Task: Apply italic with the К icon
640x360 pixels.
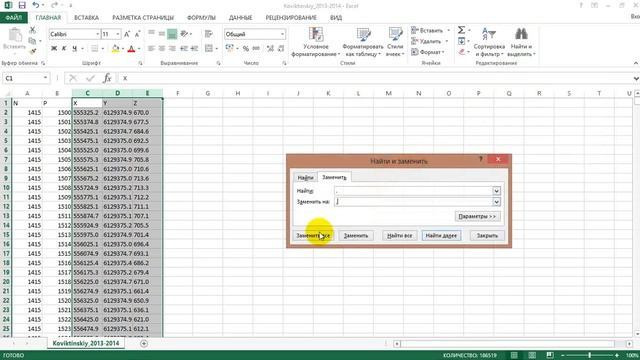Action: [64, 48]
